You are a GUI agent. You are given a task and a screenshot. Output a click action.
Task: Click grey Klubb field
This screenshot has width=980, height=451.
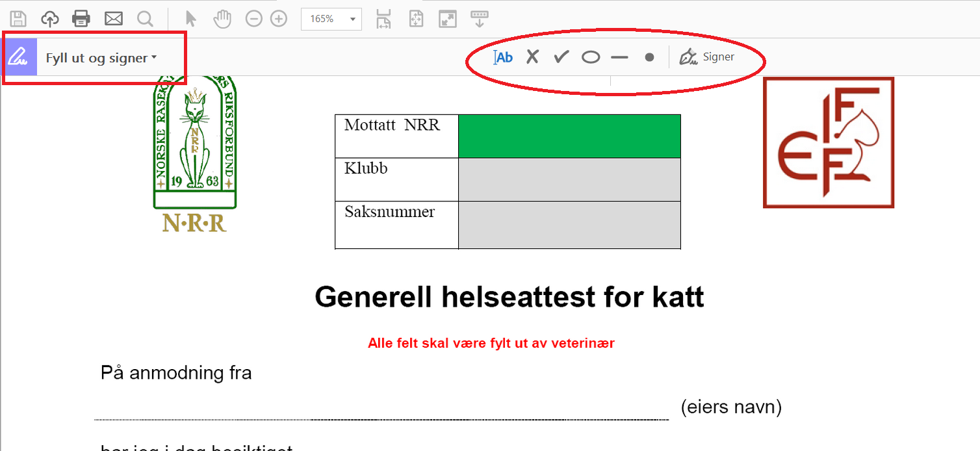pos(569,179)
